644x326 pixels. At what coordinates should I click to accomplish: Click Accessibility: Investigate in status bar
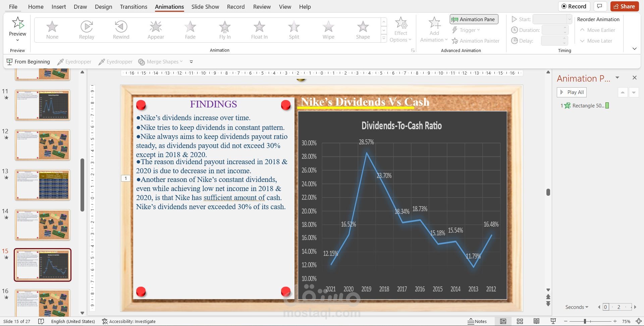pos(129,321)
